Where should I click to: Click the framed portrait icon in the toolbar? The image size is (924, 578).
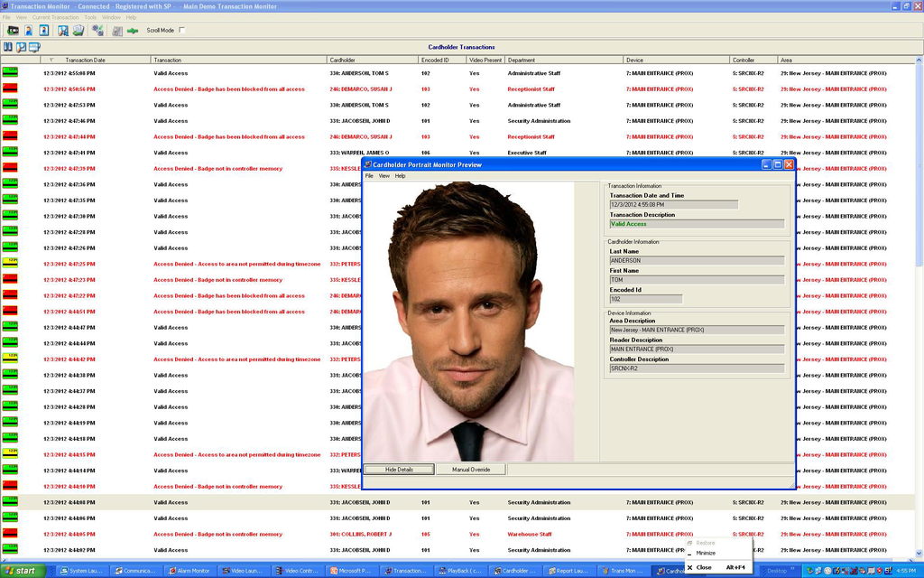[43, 31]
